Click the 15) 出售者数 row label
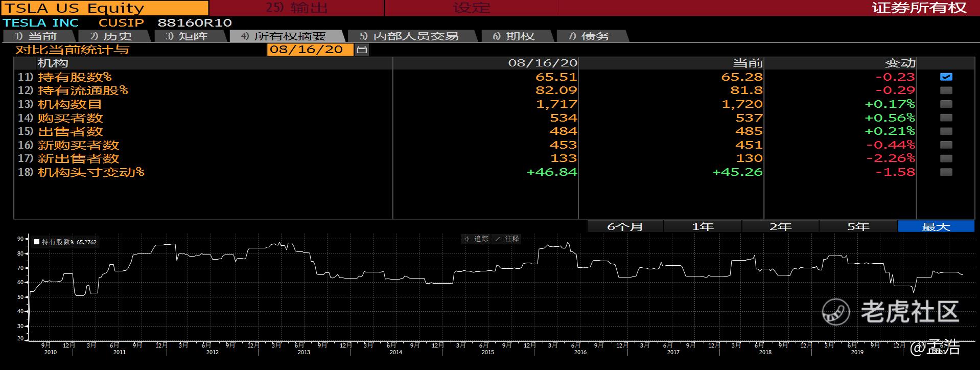 tap(60, 131)
